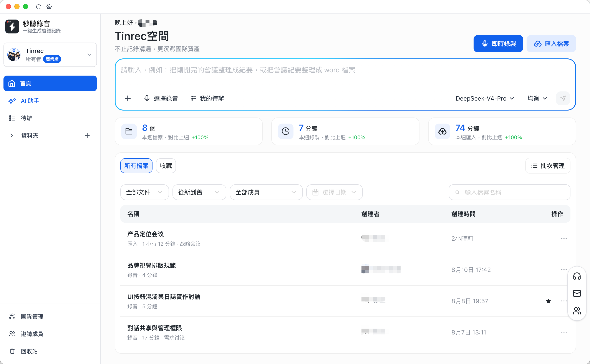Open 回收站 in the sidebar
The width and height of the screenshot is (590, 364).
click(50, 351)
